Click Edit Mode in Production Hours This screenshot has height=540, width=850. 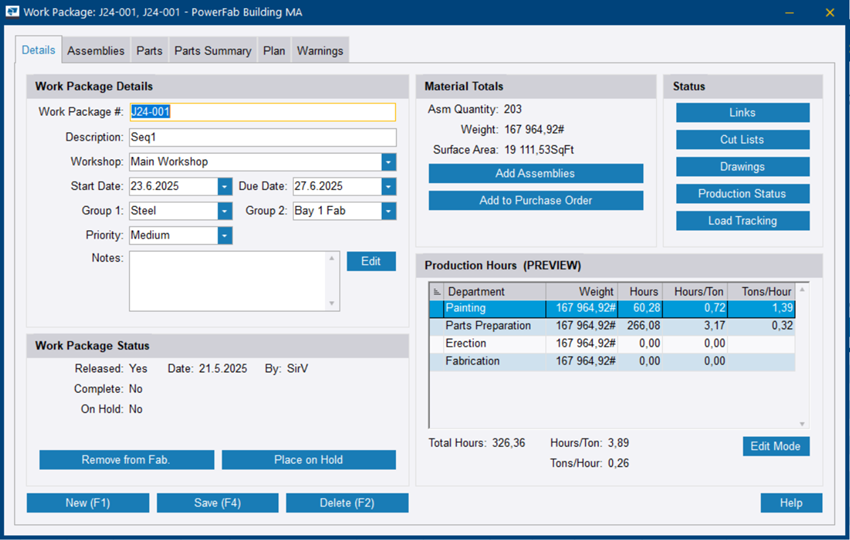pyautogui.click(x=775, y=446)
